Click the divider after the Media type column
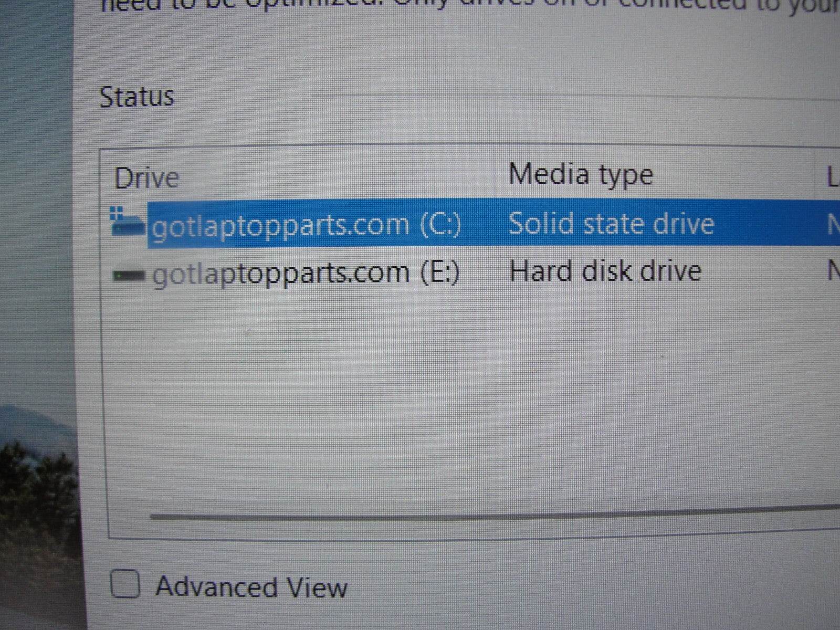This screenshot has height=630, width=840. click(815, 174)
